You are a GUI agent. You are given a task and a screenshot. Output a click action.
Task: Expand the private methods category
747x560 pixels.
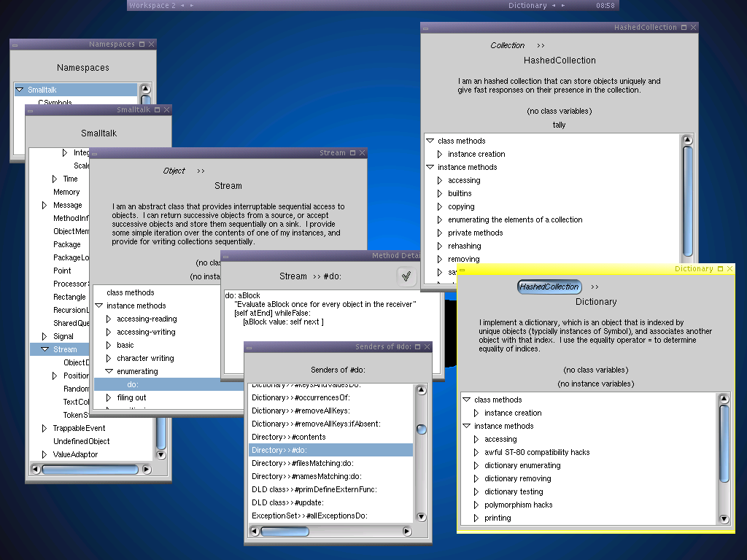440,233
